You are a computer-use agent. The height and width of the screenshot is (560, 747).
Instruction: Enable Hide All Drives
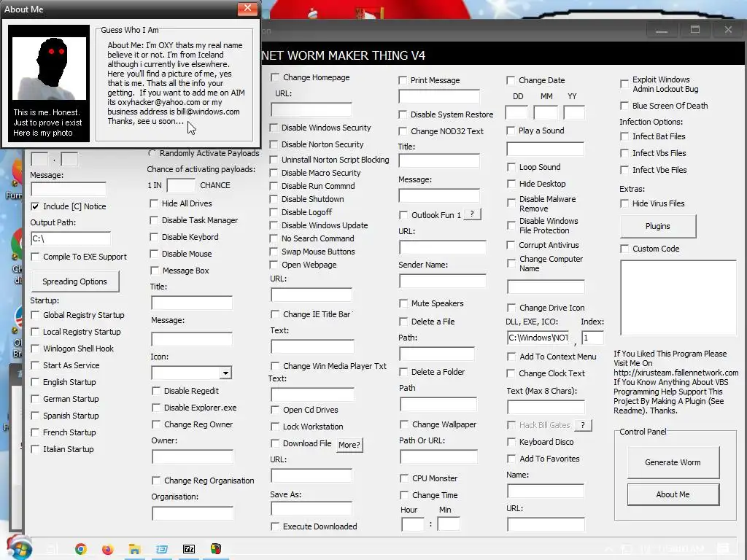coord(154,203)
